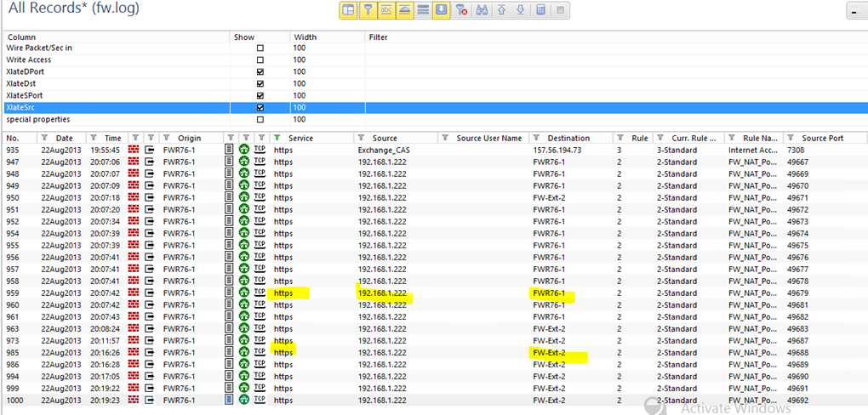
Task: Open Find with the binoculars icon
Action: (x=483, y=10)
